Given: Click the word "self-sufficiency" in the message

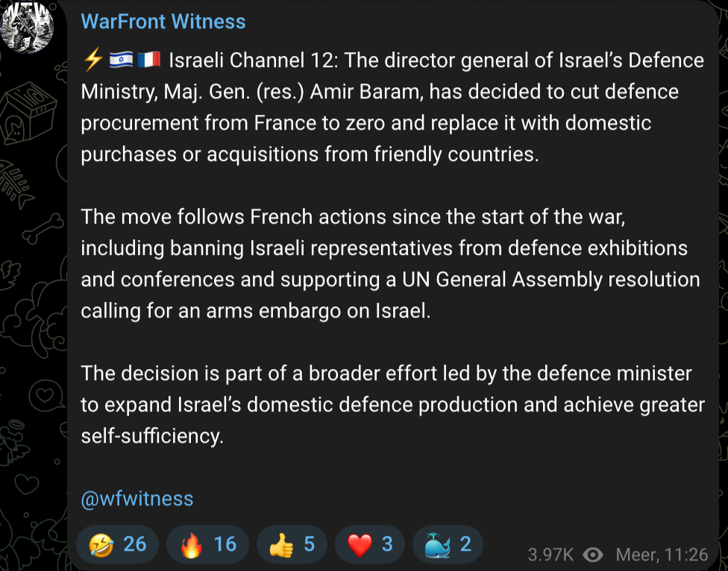Looking at the screenshot, I should pos(151,436).
